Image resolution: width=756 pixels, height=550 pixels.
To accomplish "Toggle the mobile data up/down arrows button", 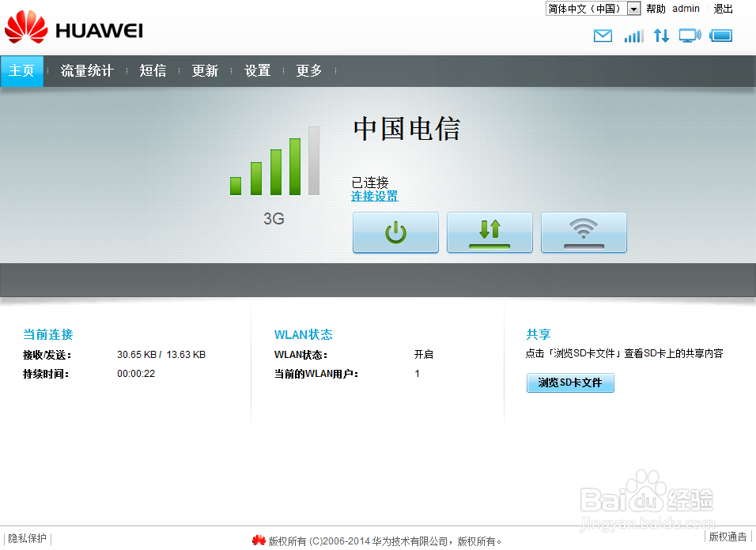I will 490,232.
